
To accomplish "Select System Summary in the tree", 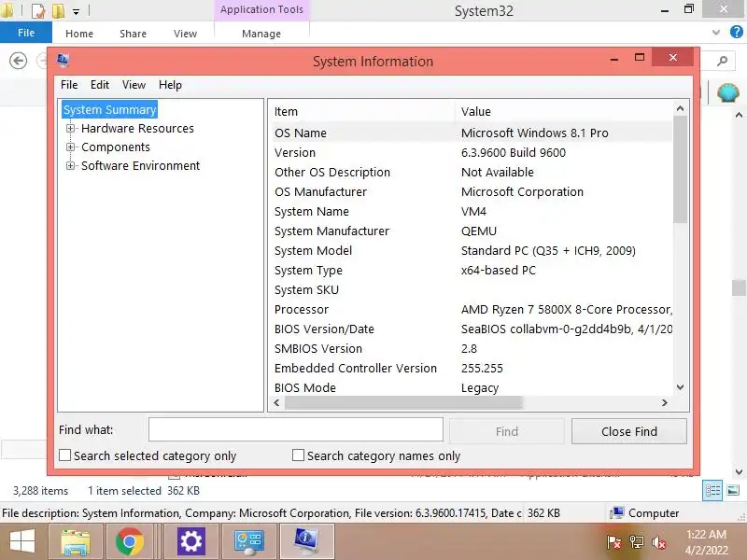I will [x=109, y=109].
